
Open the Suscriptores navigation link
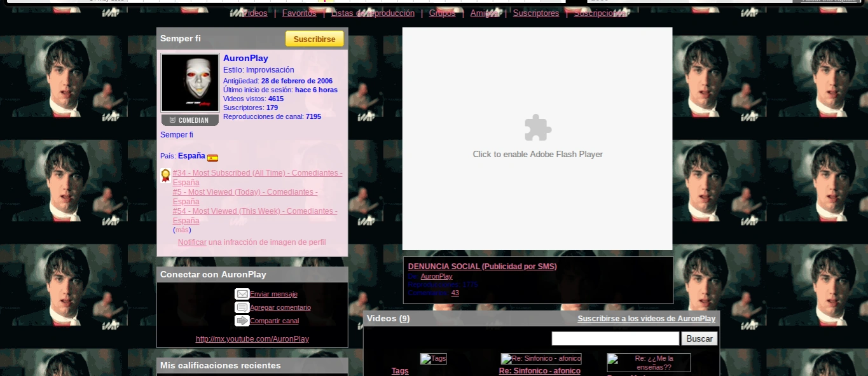(x=536, y=13)
